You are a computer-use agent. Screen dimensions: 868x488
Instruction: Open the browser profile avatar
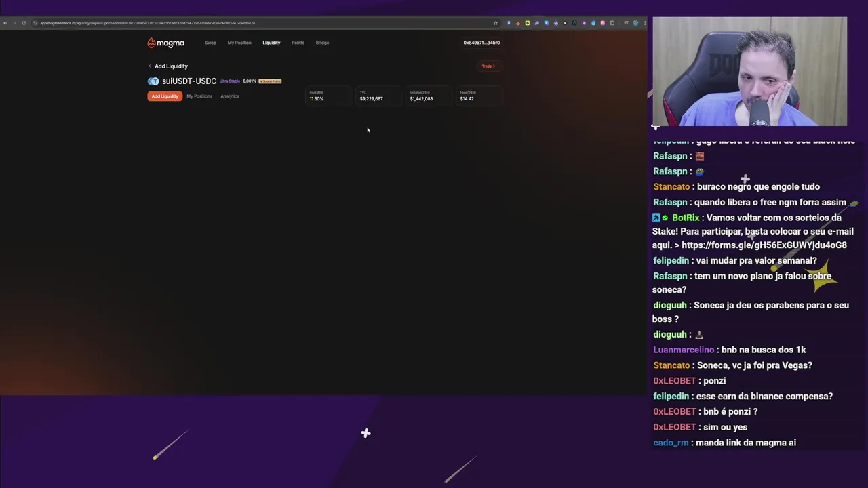pos(635,23)
